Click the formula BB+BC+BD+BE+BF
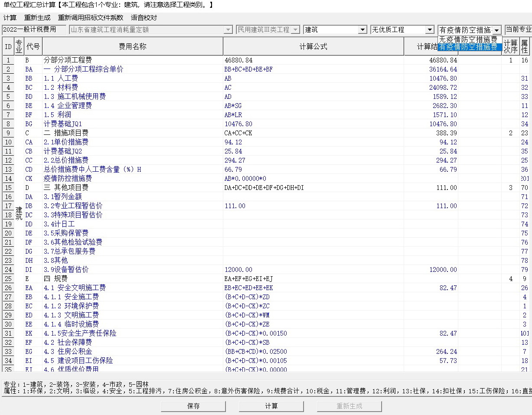The width and height of the screenshot is (532, 415). point(248,69)
